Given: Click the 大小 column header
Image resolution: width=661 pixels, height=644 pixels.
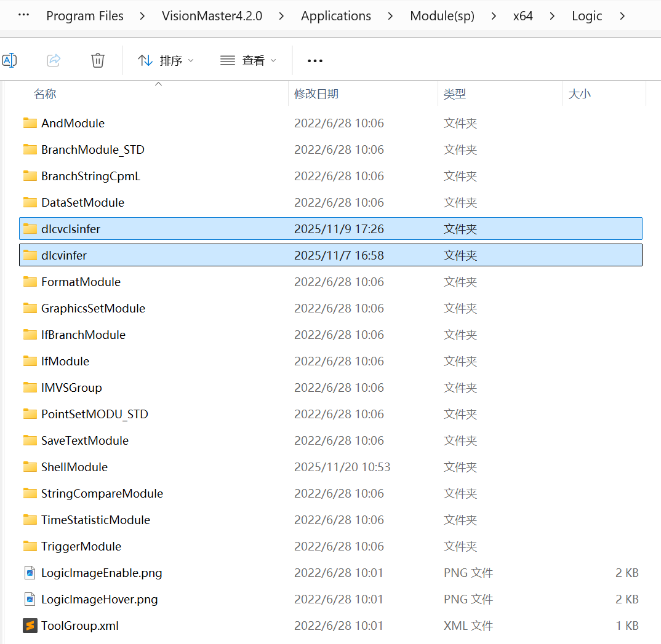Looking at the screenshot, I should pyautogui.click(x=579, y=94).
